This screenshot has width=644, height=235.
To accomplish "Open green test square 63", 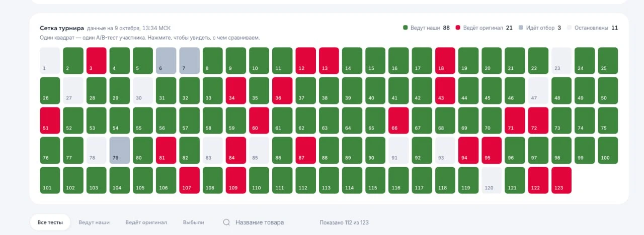I will (x=329, y=121).
